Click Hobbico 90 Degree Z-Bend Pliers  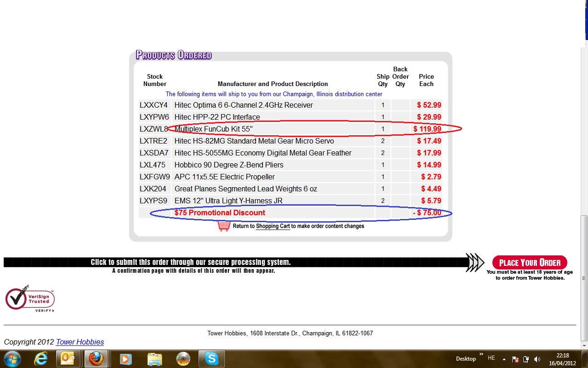pyautogui.click(x=229, y=165)
